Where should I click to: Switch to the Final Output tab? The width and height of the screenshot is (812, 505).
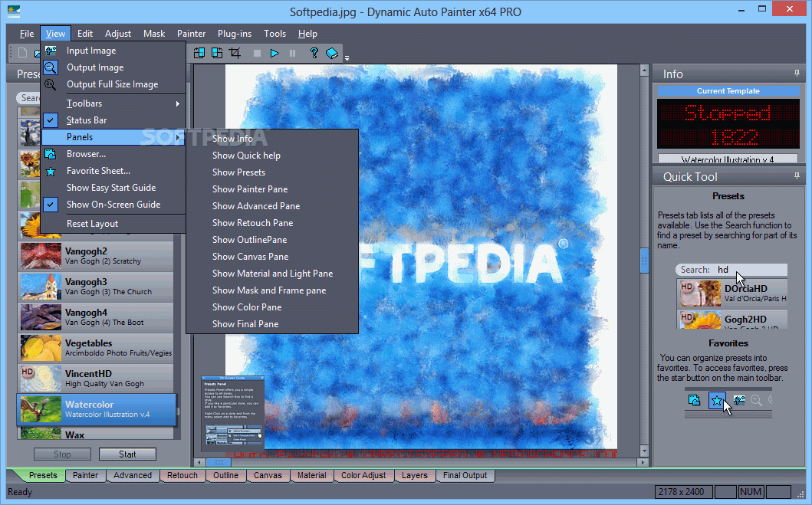pyautogui.click(x=465, y=475)
